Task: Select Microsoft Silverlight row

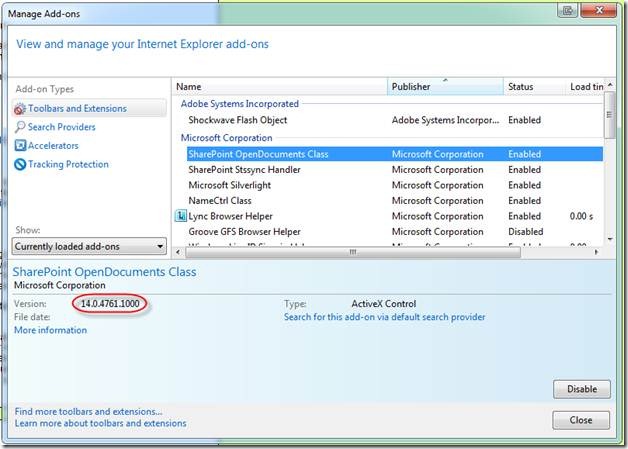Action: click(x=395, y=185)
